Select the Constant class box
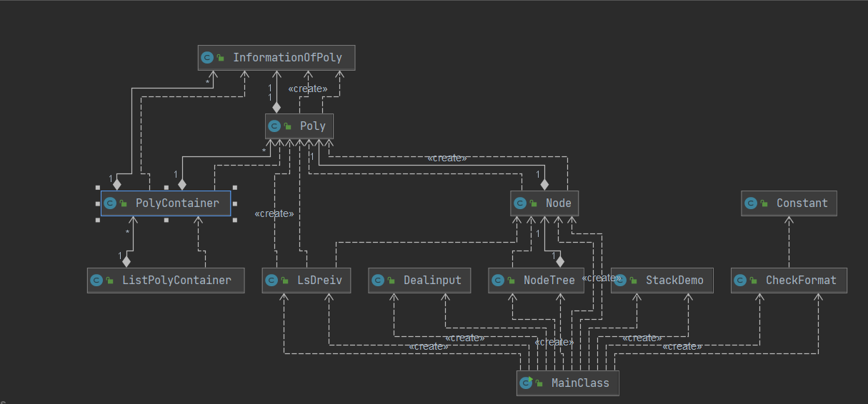Image resolution: width=868 pixels, height=404 pixels. (x=789, y=203)
